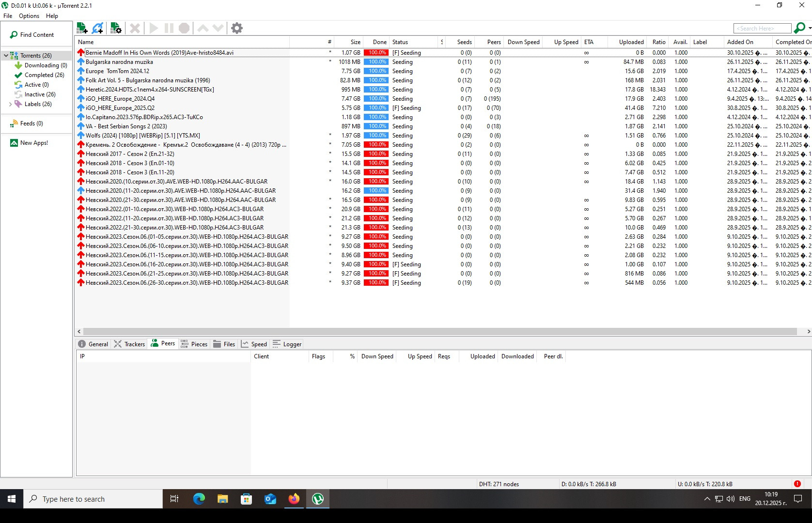Image resolution: width=812 pixels, height=523 pixels.
Task: Open the Windows Start menu
Action: point(12,499)
